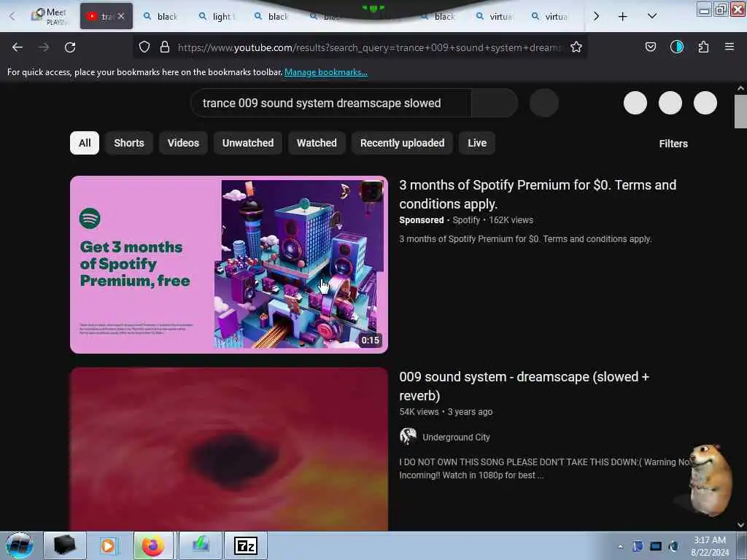The image size is (747, 560).
Task: Open the Filters options
Action: [x=673, y=144]
